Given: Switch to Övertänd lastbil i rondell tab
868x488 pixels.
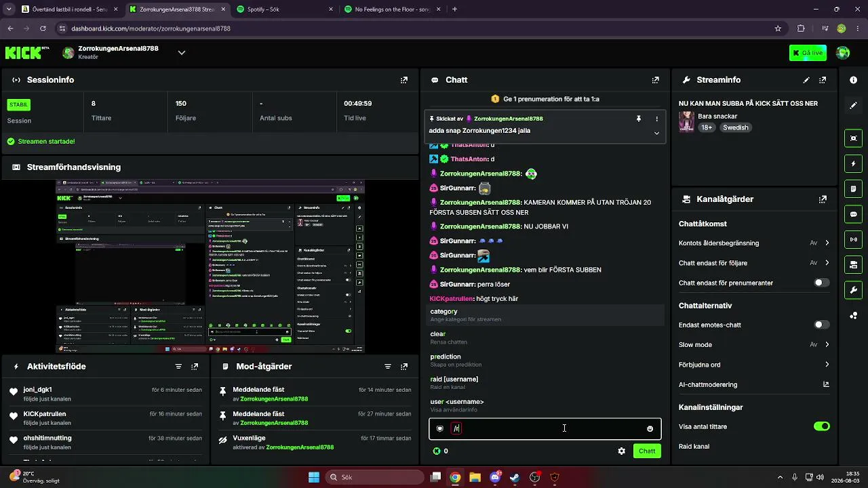Looking at the screenshot, I should point(70,9).
